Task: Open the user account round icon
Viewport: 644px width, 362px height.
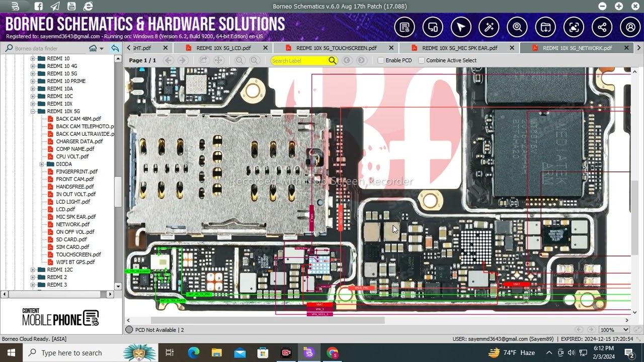Action: point(630,28)
